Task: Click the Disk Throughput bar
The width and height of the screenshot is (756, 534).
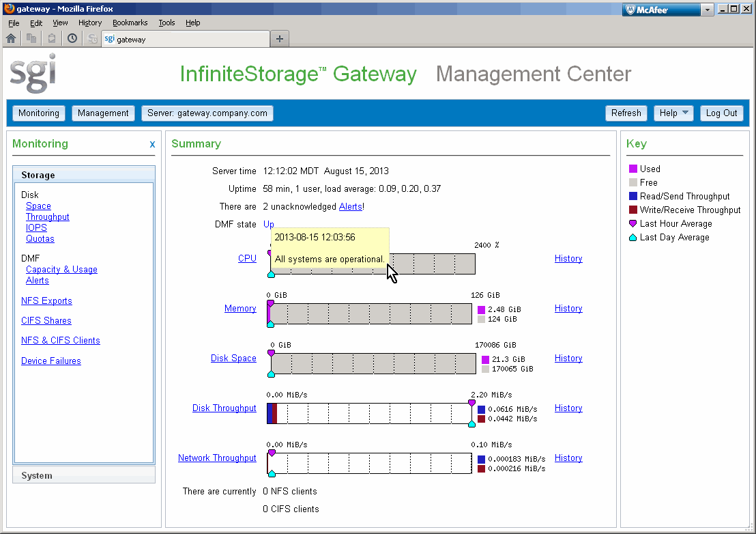Action: click(x=369, y=413)
